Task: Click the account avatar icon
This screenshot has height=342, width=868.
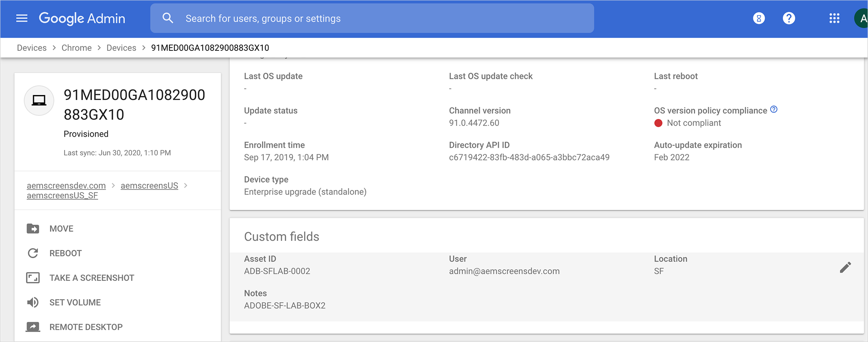Action: pyautogui.click(x=862, y=19)
